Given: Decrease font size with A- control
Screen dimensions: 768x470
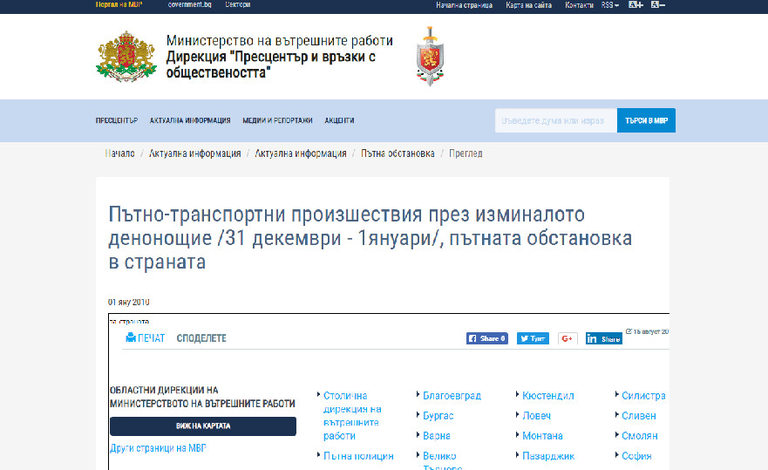Looking at the screenshot, I should [658, 5].
